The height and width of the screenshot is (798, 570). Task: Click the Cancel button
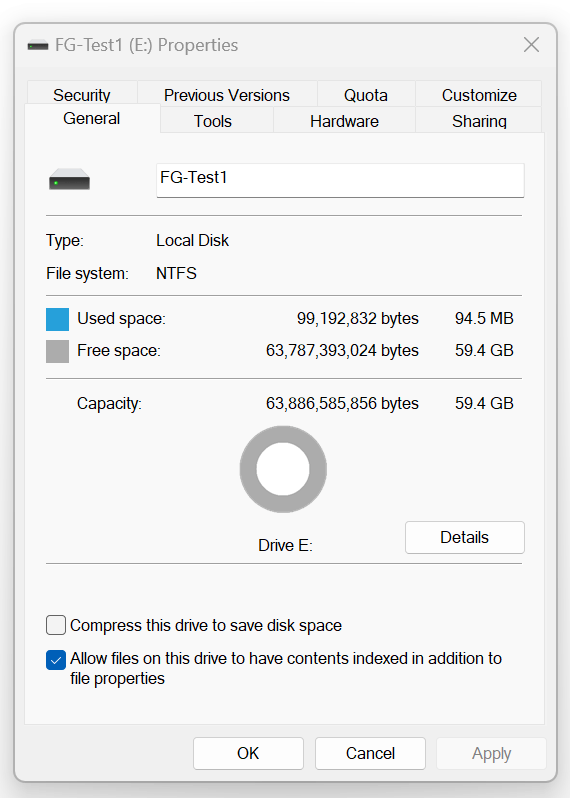(x=370, y=753)
